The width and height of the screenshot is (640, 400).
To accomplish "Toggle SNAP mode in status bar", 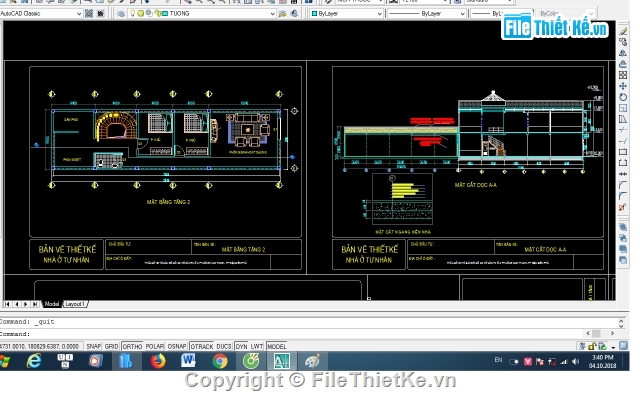I will [93, 347].
